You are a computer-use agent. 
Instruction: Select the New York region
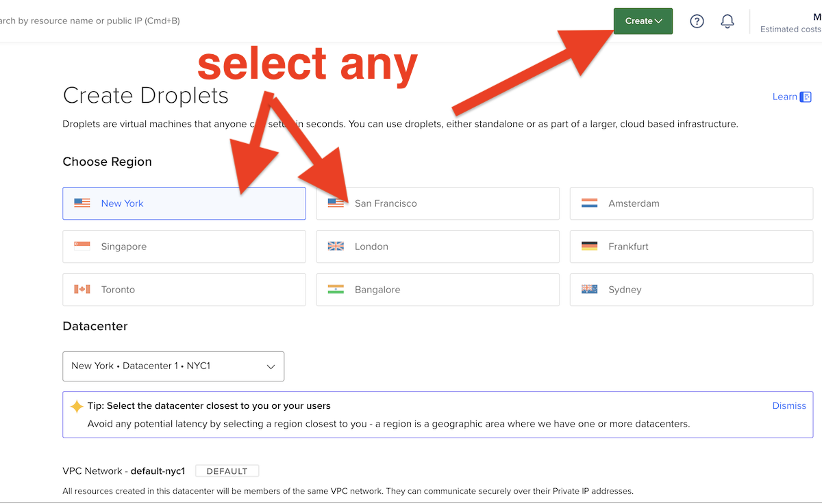tap(184, 203)
